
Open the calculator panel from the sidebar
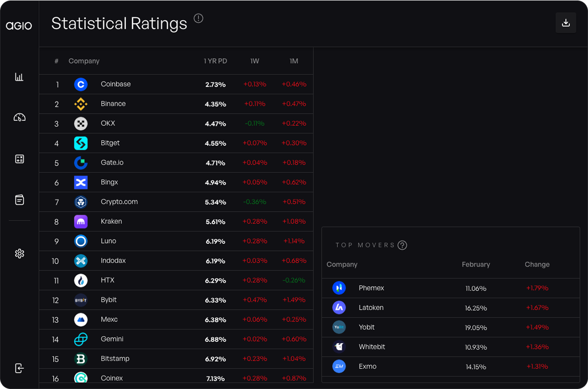pyautogui.click(x=19, y=159)
